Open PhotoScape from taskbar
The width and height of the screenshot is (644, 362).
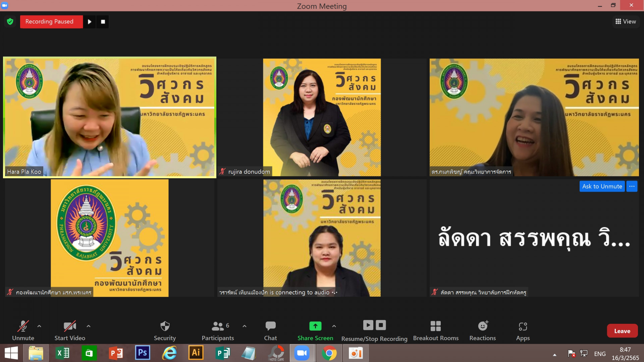click(x=276, y=353)
